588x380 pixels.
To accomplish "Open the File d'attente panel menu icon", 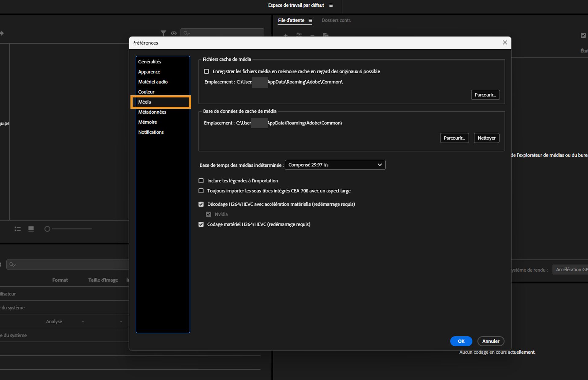I will (x=310, y=21).
